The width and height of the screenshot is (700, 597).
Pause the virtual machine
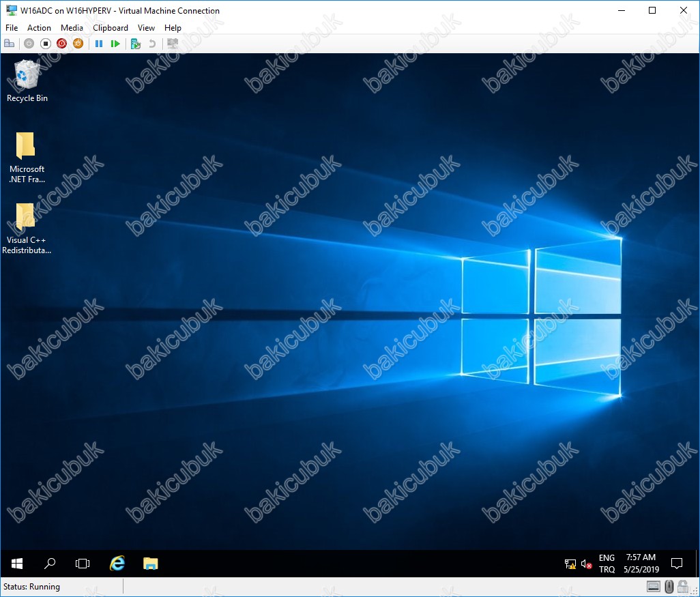tap(99, 43)
